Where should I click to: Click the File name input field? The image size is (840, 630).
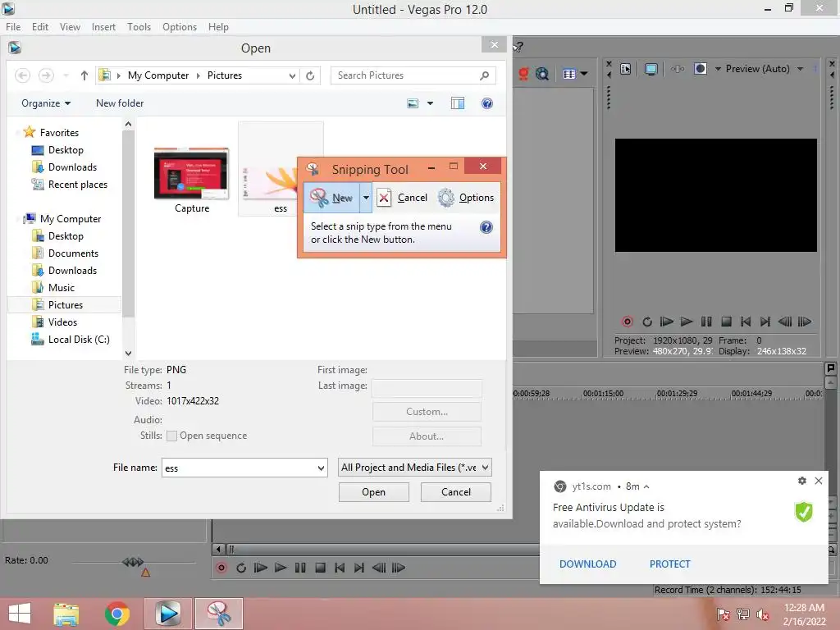pos(239,468)
